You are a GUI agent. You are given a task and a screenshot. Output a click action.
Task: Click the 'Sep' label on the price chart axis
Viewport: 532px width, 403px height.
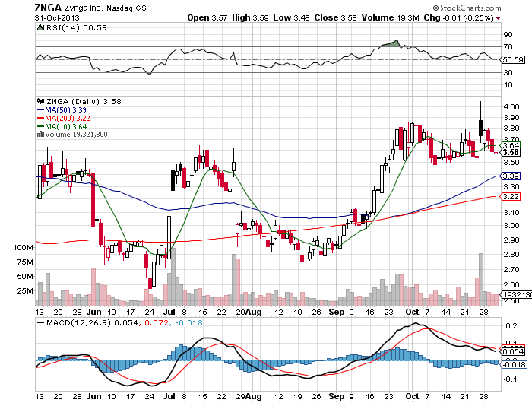click(x=337, y=312)
